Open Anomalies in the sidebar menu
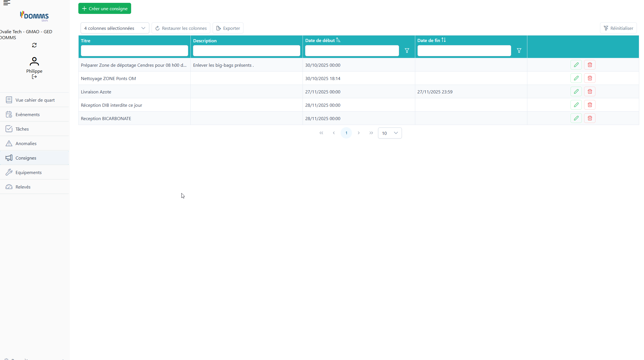 click(x=26, y=143)
